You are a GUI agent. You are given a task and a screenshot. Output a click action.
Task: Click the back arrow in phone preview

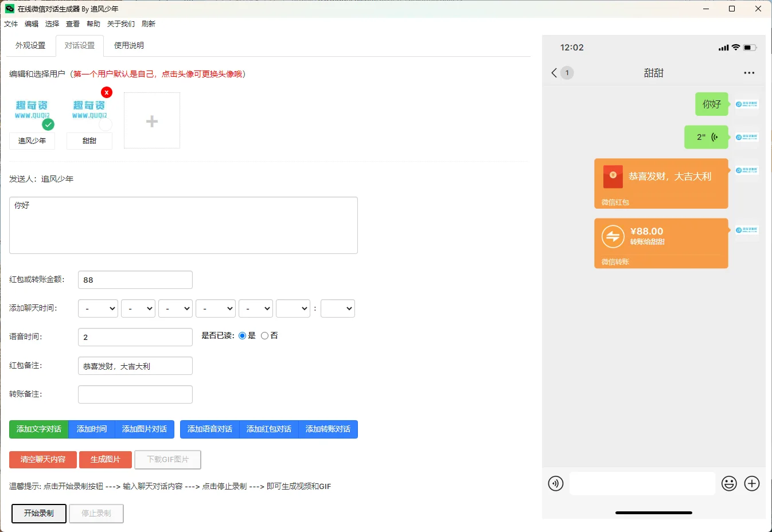553,73
